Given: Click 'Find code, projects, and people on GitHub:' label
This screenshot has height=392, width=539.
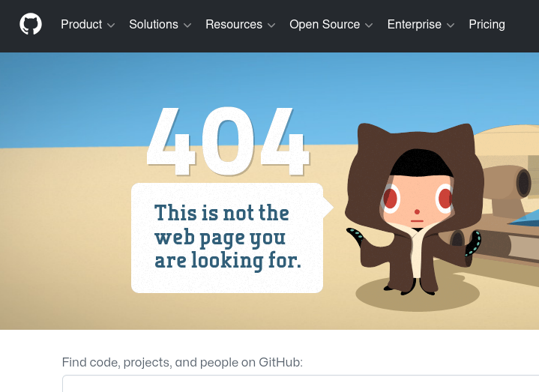Looking at the screenshot, I should pos(182,362).
